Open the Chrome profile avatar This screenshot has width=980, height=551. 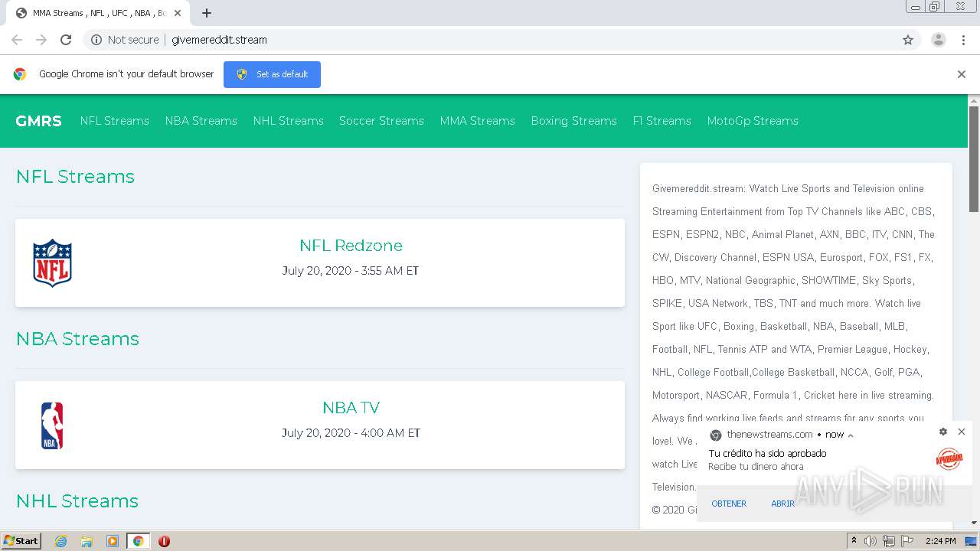click(938, 40)
